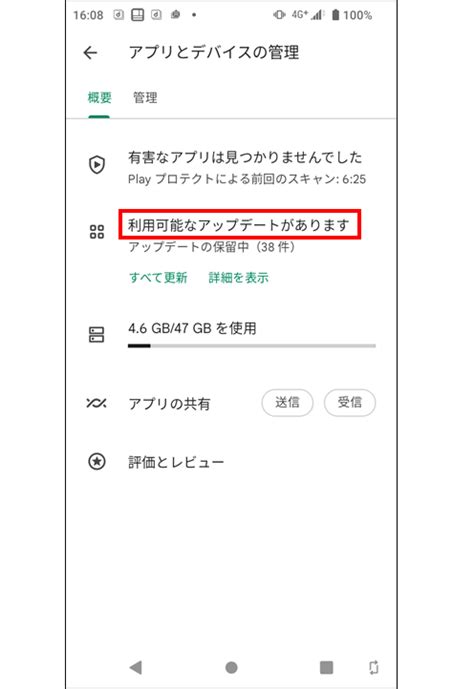Click the storage usage icon
The image size is (474, 689).
click(x=97, y=334)
